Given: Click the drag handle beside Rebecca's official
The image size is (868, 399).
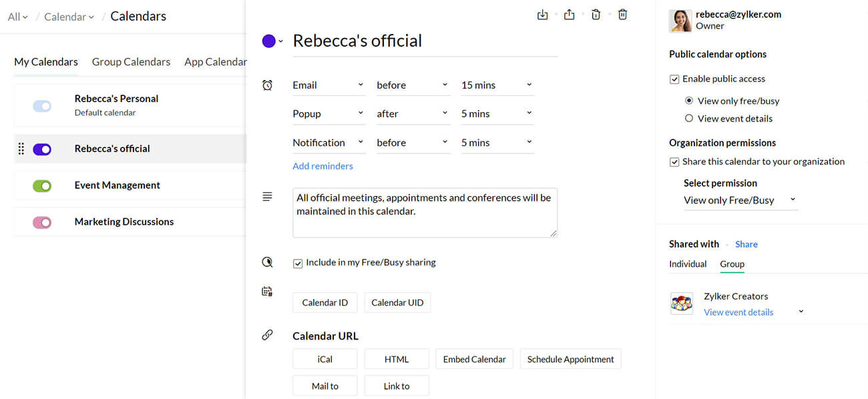Looking at the screenshot, I should [21, 149].
